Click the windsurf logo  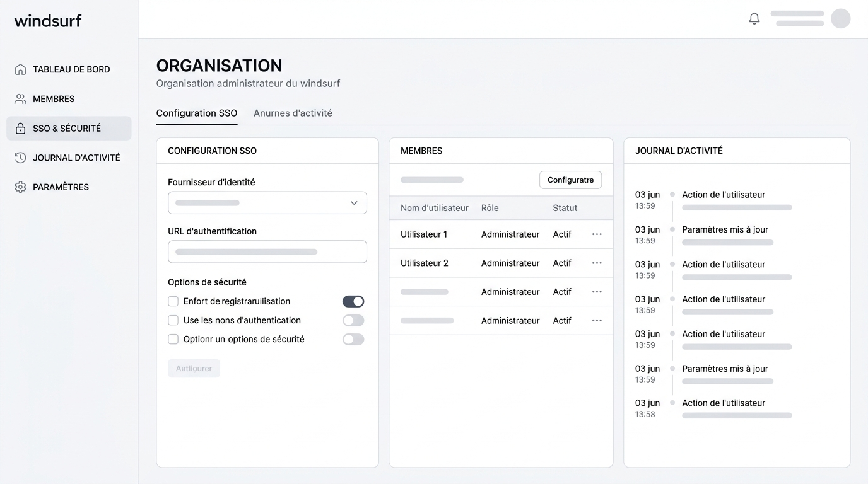[48, 21]
